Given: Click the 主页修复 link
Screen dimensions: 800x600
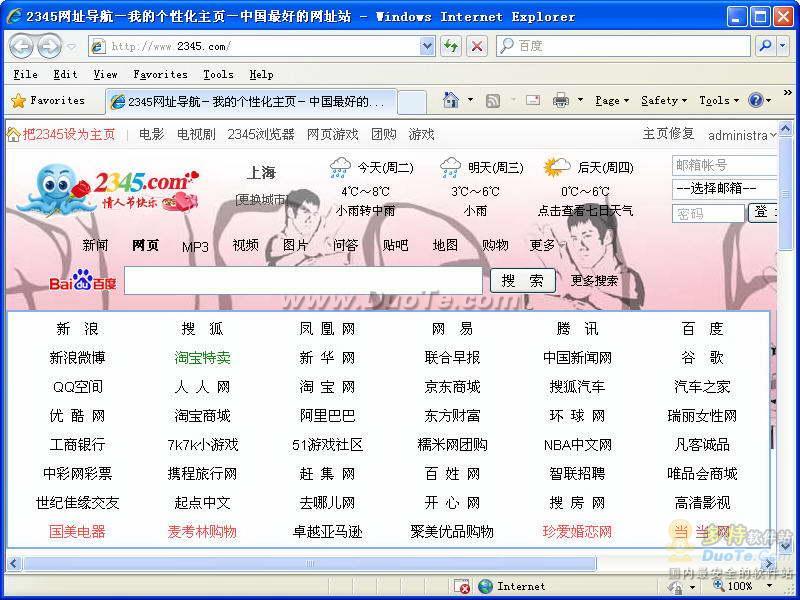Looking at the screenshot, I should pyautogui.click(x=668, y=134).
